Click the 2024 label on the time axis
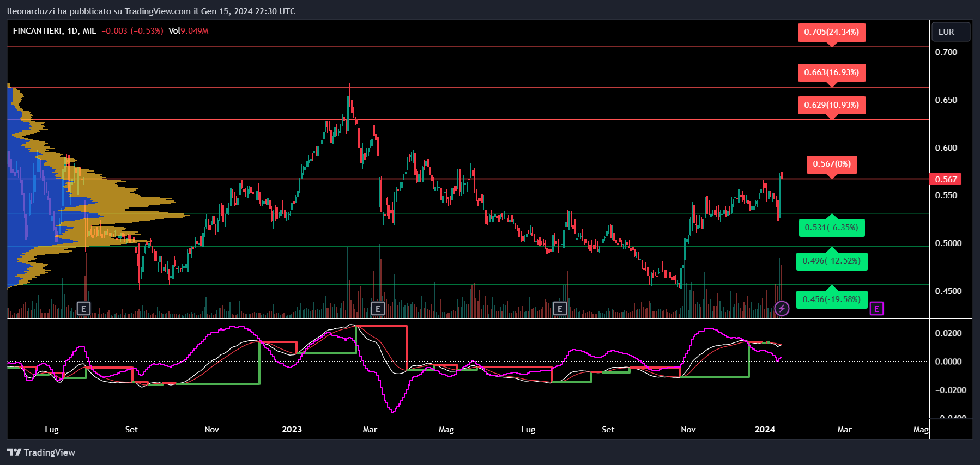Screen dimensions: 980x465 (x=765, y=430)
